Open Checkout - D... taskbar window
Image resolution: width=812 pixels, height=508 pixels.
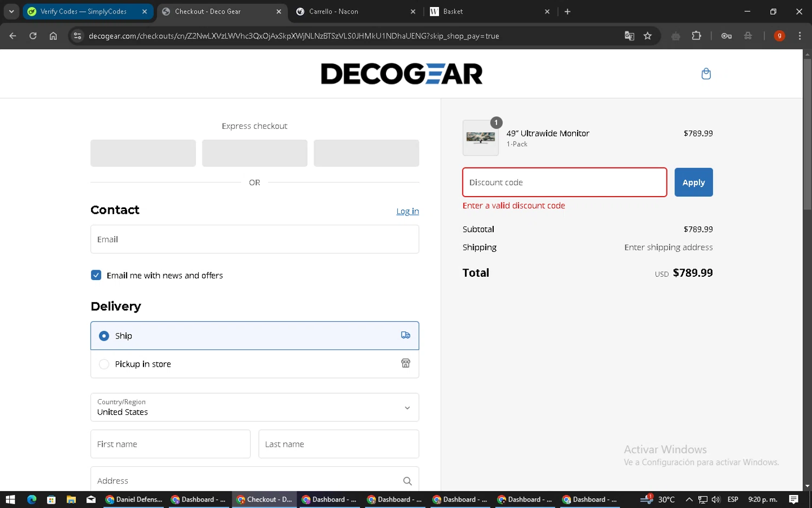point(265,499)
